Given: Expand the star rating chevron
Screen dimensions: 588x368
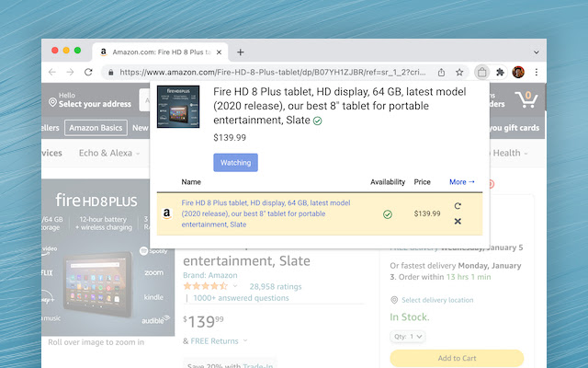Looking at the screenshot, I should [x=235, y=286].
